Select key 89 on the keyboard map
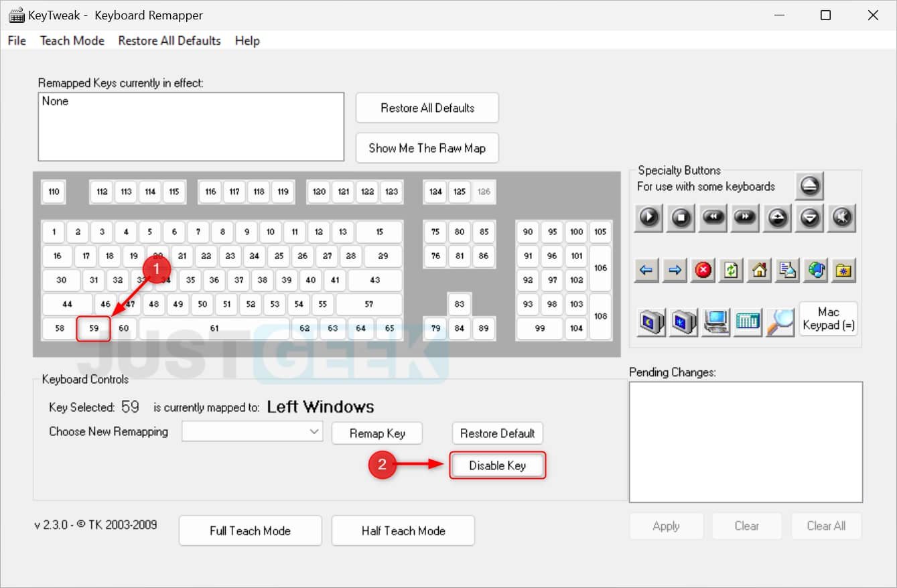The width and height of the screenshot is (897, 588). tap(484, 328)
